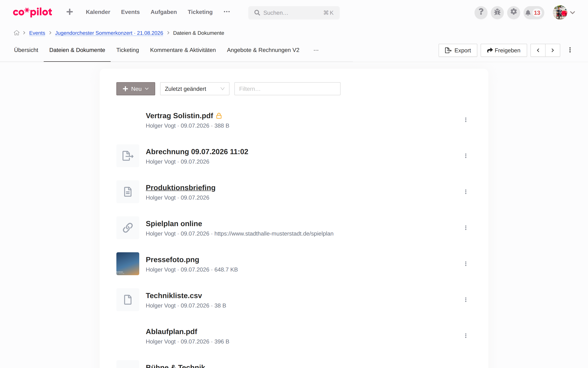The image size is (588, 368).
Task: Open the Produktionsbriefing document link
Action: (x=180, y=188)
